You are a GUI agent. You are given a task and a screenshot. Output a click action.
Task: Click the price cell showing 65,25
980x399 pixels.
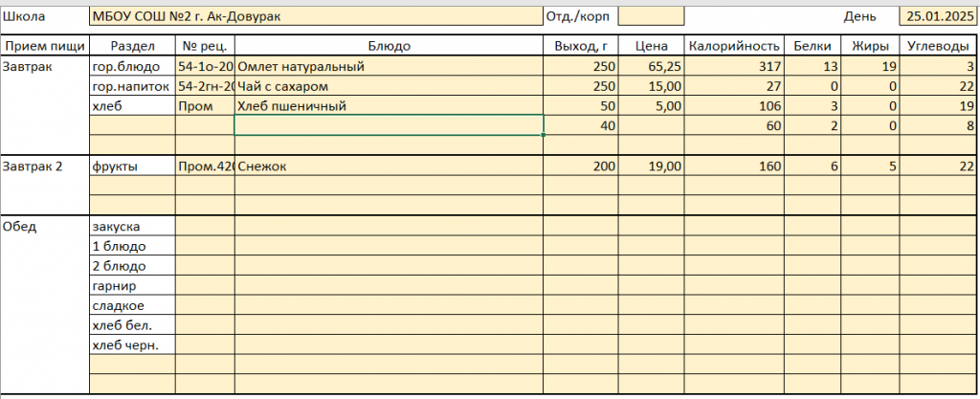pyautogui.click(x=651, y=67)
